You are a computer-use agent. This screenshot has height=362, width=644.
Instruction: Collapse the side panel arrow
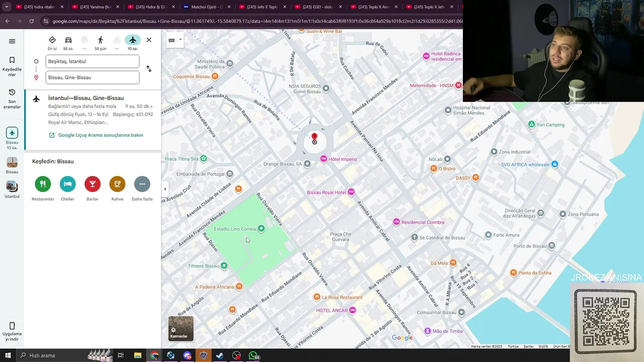[165, 189]
